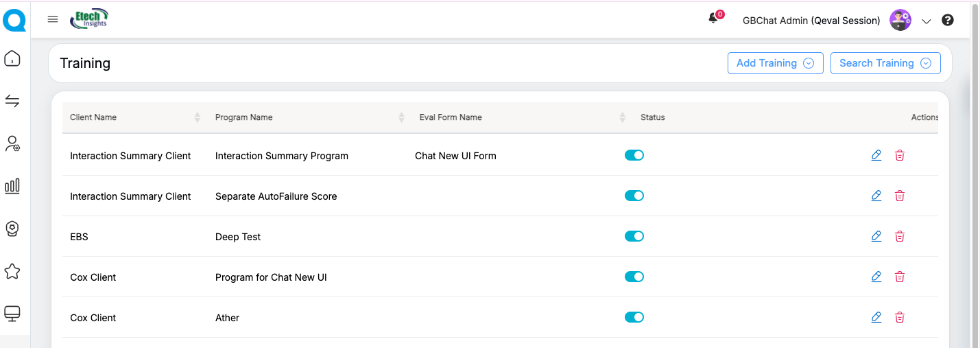This screenshot has width=980, height=348.
Task: Click the star icon in sidebar
Action: click(12, 272)
